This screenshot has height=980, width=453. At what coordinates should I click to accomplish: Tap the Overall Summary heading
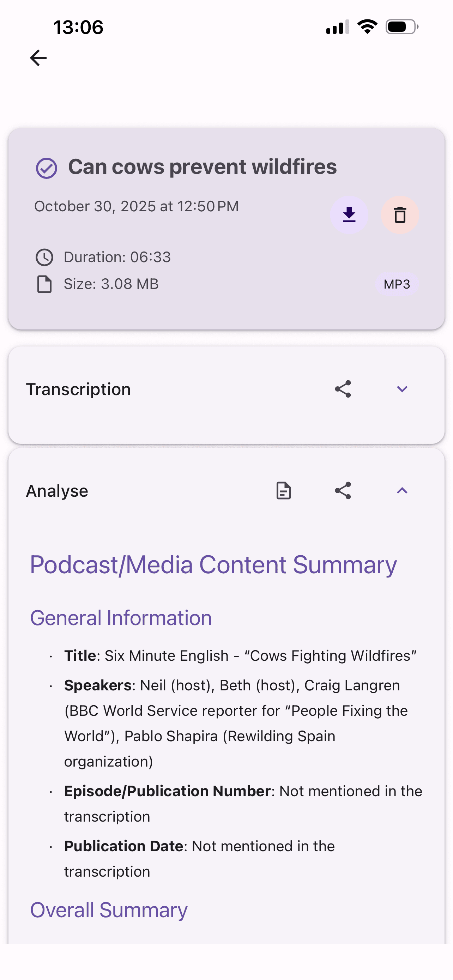[109, 910]
